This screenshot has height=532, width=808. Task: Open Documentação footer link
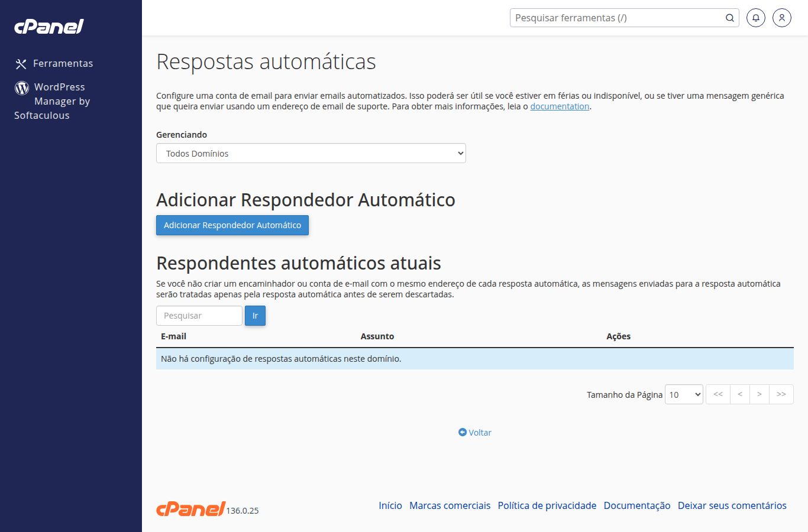(x=637, y=505)
